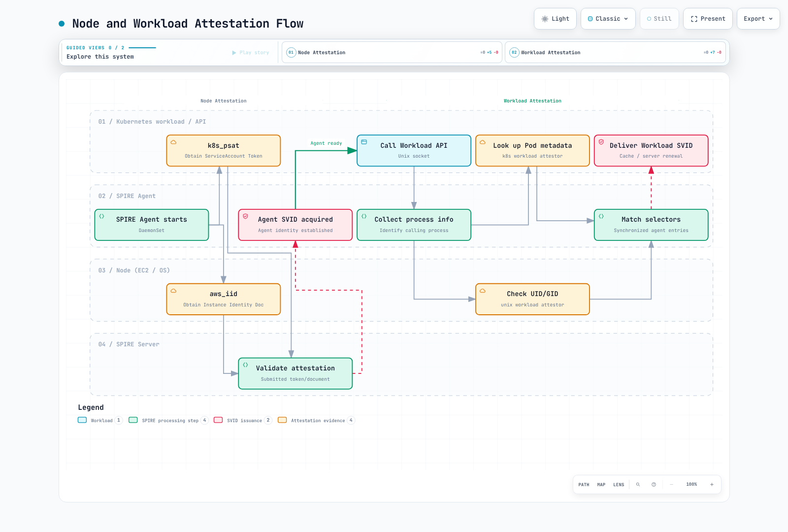The image size is (788, 532).
Task: Click the cloud icon on aws_iid node
Action: [x=173, y=291]
